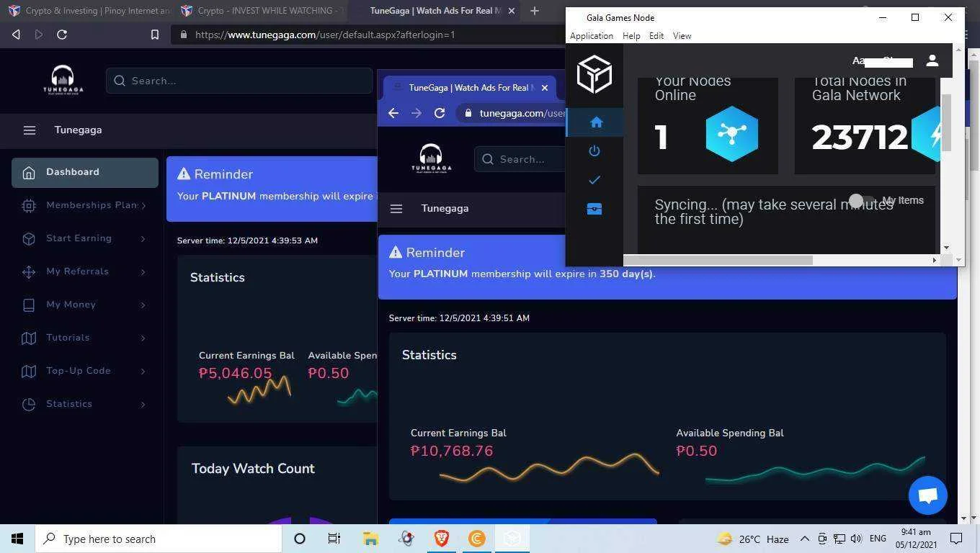The image size is (980, 553).
Task: Open the notification center icon
Action: [x=956, y=539]
